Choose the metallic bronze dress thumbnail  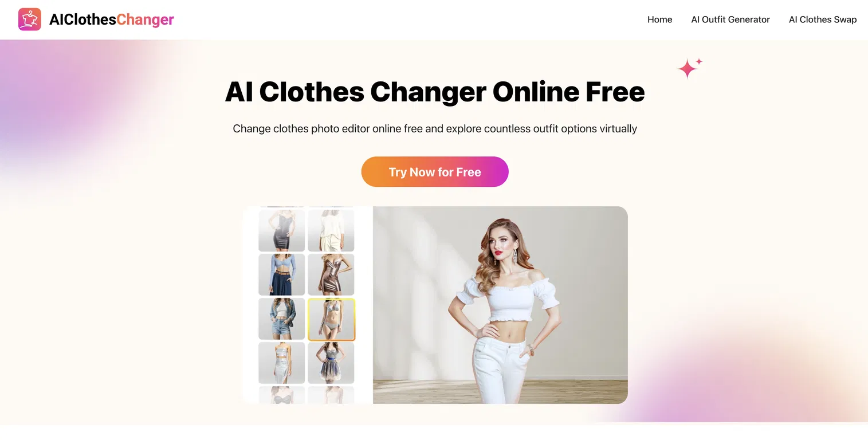(x=331, y=274)
